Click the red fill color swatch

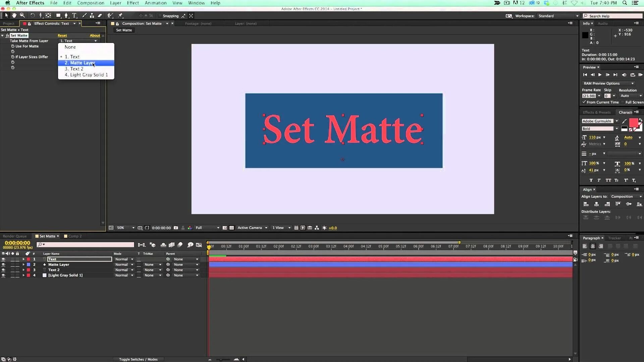(x=633, y=122)
